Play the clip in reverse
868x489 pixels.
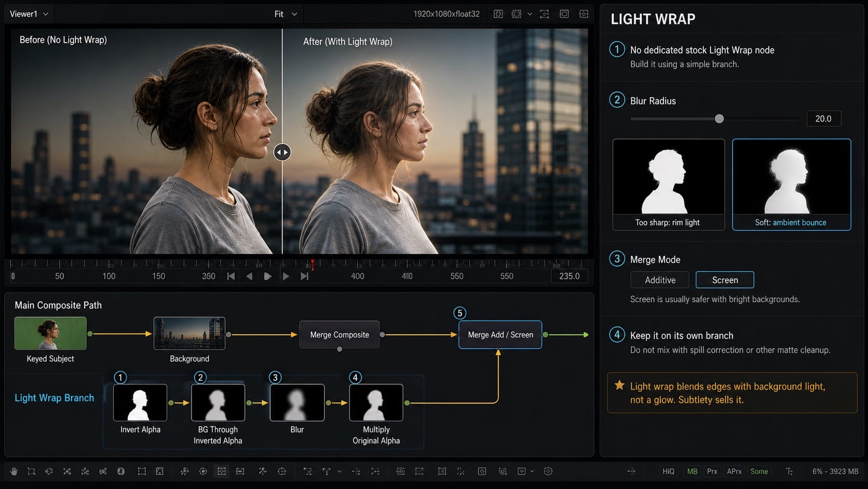249,276
